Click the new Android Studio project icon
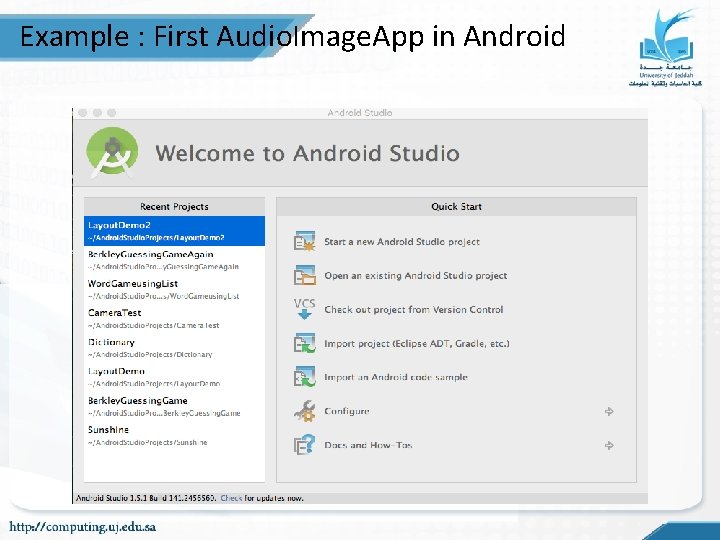The width and height of the screenshot is (720, 540). point(304,241)
